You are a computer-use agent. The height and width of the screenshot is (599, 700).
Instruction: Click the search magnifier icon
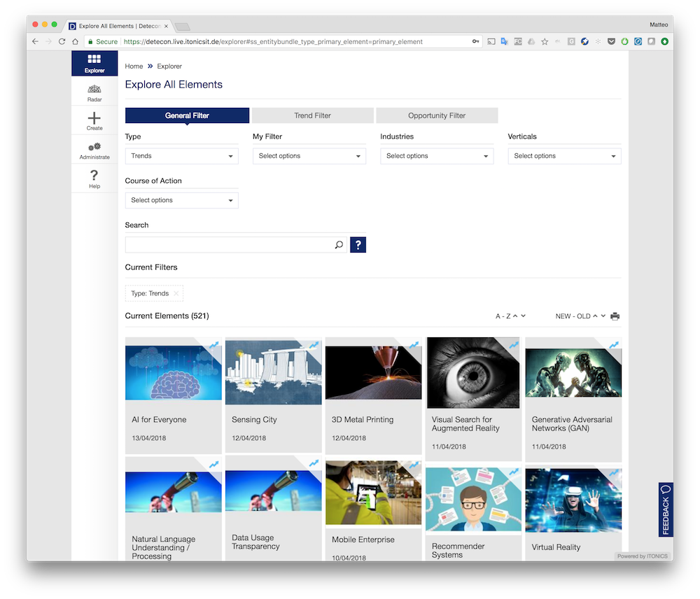(x=339, y=245)
